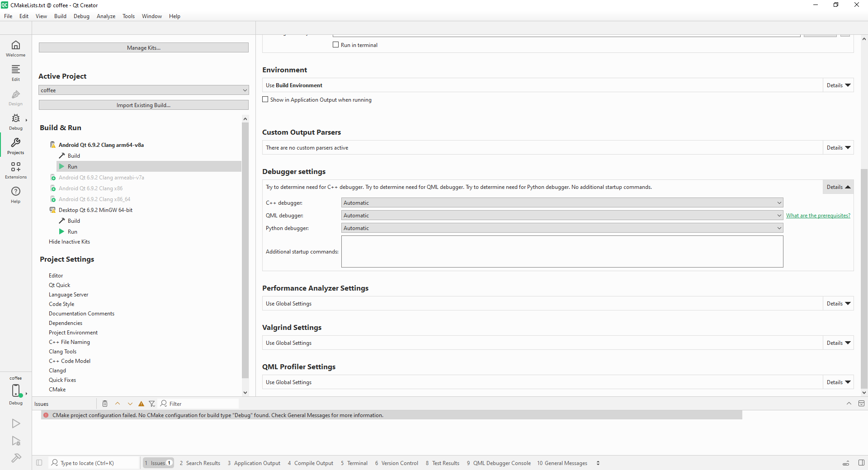Open the output panes list arrows

[x=598, y=463]
